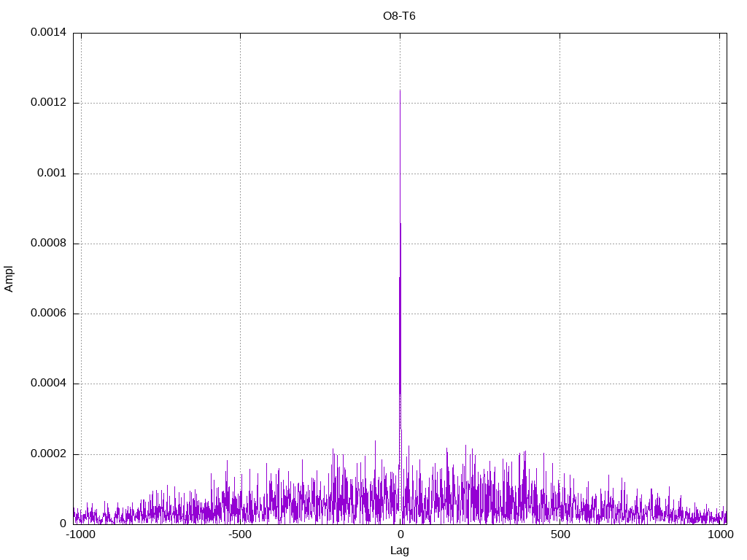Click the 0 x-axis tick label below peak
Image resolution: width=747 pixels, height=560 pixels.
tap(400, 534)
